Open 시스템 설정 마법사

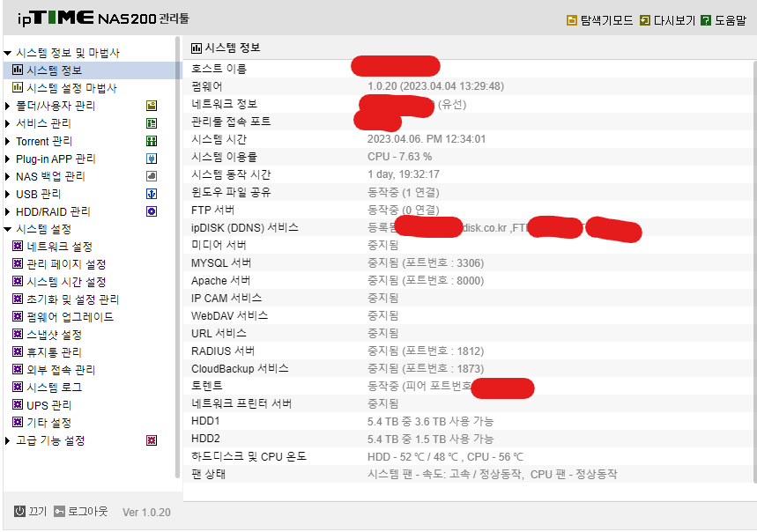pos(71,88)
